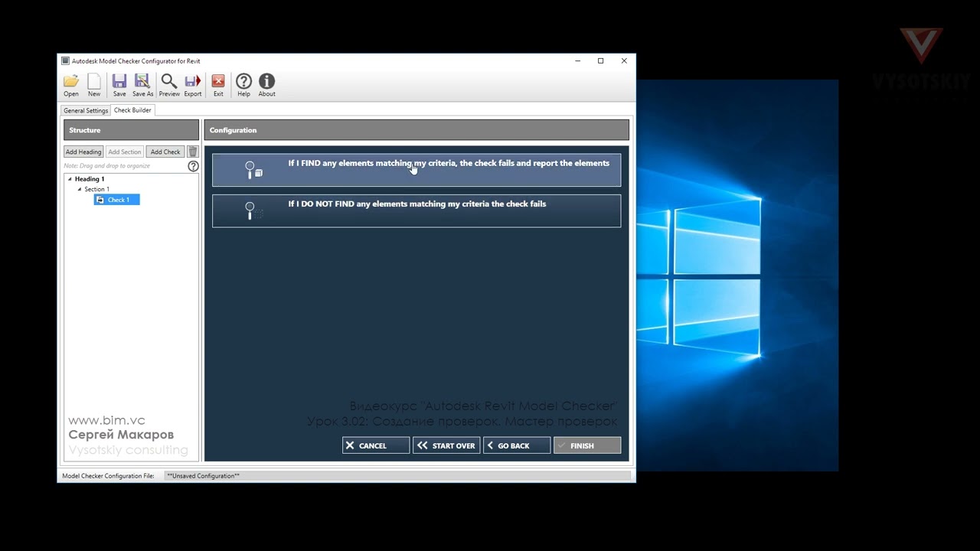Save the configuration using Save icon
Image resolution: width=980 pixels, height=551 pixels.
[119, 85]
